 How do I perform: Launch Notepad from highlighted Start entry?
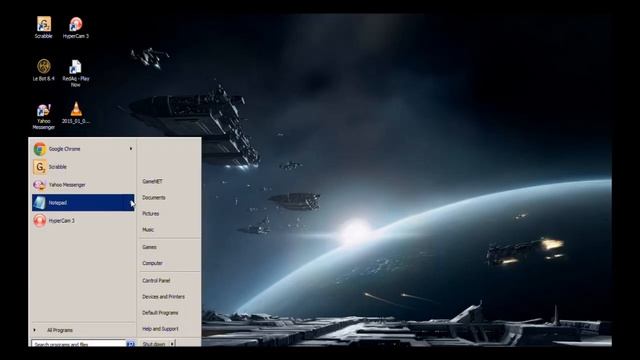coord(83,203)
